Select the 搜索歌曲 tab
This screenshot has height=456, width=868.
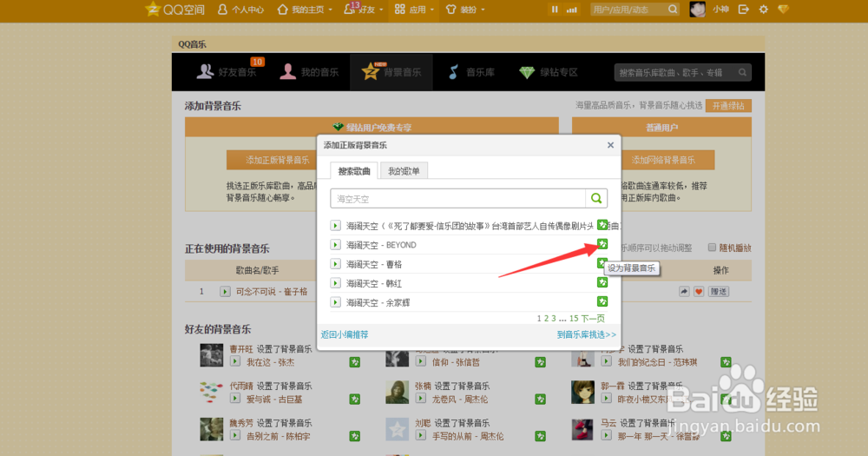coord(354,171)
